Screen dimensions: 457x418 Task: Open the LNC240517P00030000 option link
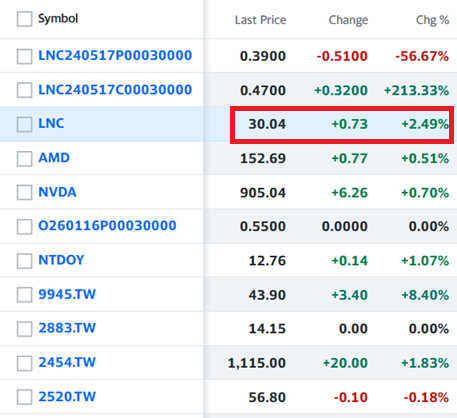[x=115, y=56]
